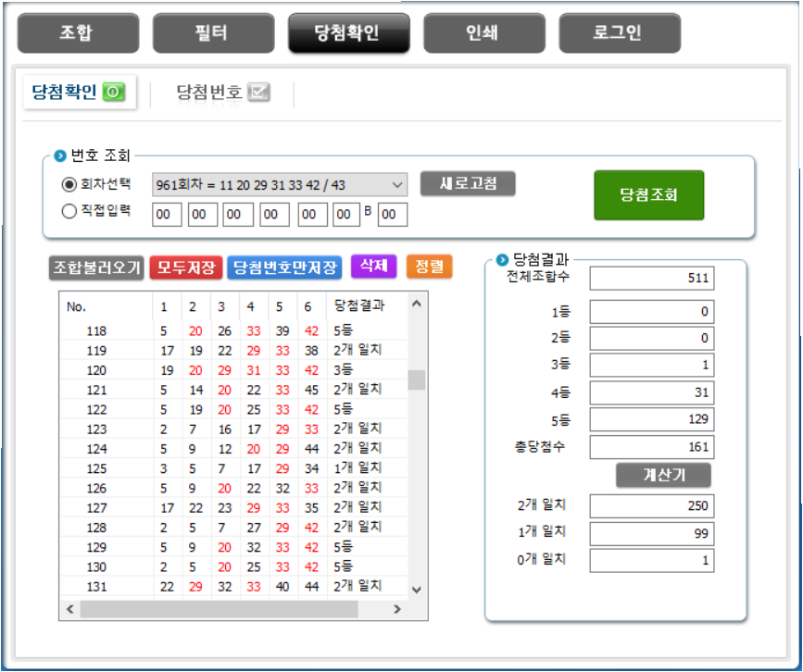The height and width of the screenshot is (672, 803).
Task: Open the 961회차 round dropdown
Action: 278,184
